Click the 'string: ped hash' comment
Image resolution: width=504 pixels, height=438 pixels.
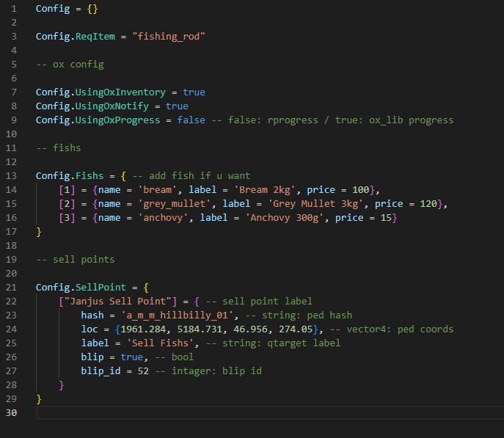pyautogui.click(x=299, y=315)
